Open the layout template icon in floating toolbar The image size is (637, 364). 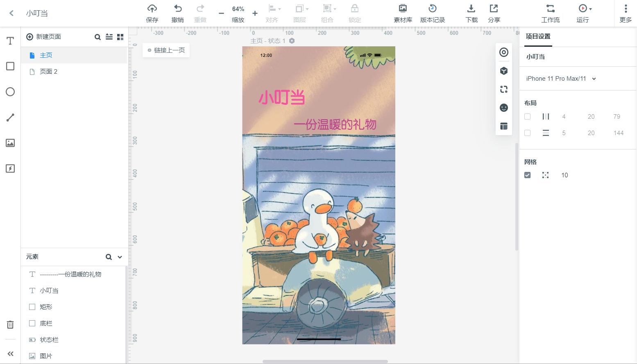pos(504,126)
